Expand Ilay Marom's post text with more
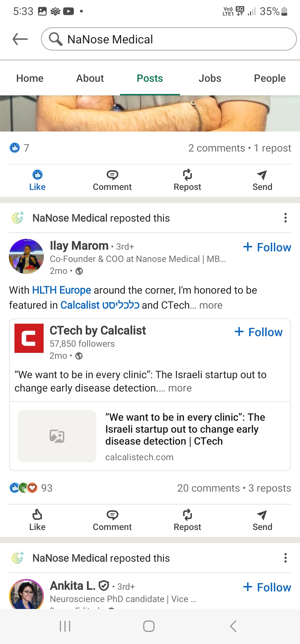 [211, 305]
